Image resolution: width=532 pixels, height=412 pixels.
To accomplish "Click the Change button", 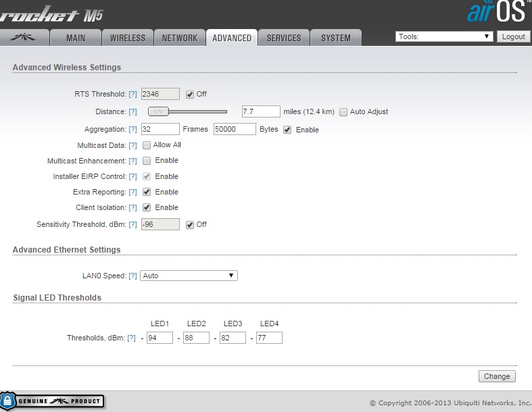I will [x=497, y=376].
